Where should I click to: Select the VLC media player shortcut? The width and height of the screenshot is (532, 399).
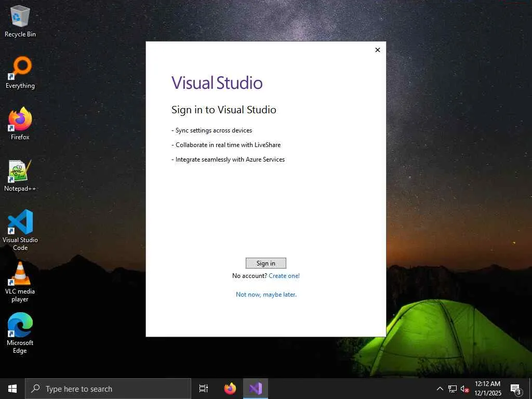[20, 282]
